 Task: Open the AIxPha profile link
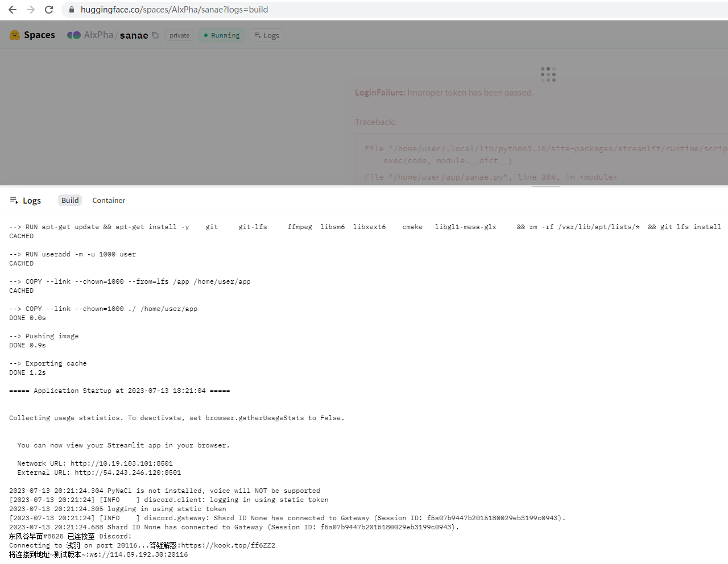coord(98,35)
